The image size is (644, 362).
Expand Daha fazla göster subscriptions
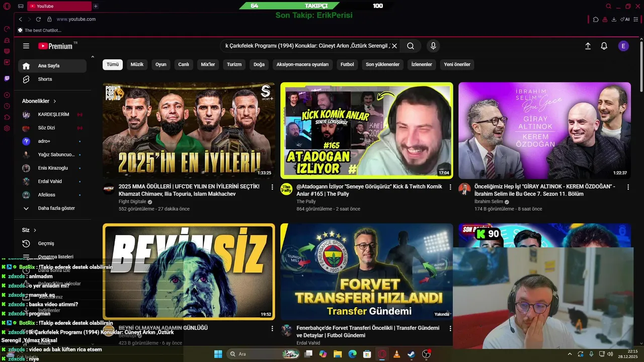[52, 208]
